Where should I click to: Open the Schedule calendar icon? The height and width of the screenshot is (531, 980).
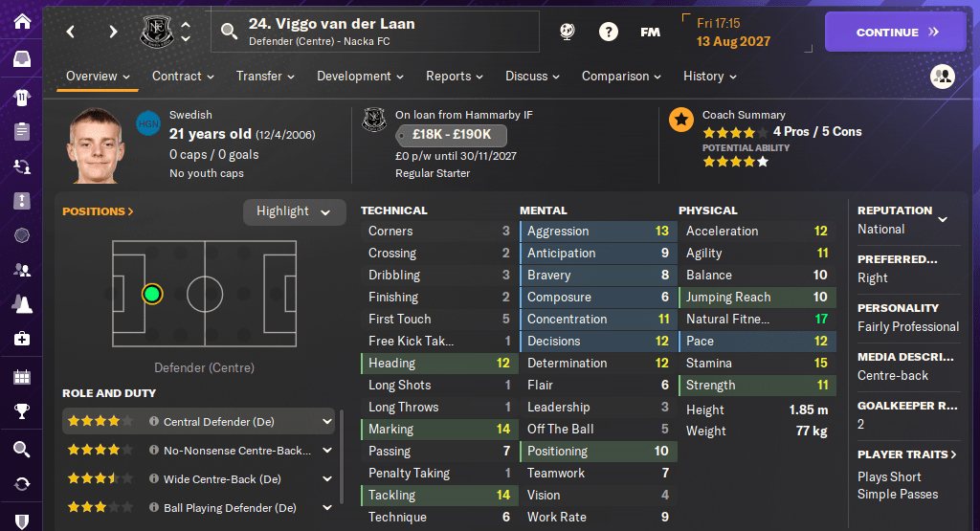21,376
